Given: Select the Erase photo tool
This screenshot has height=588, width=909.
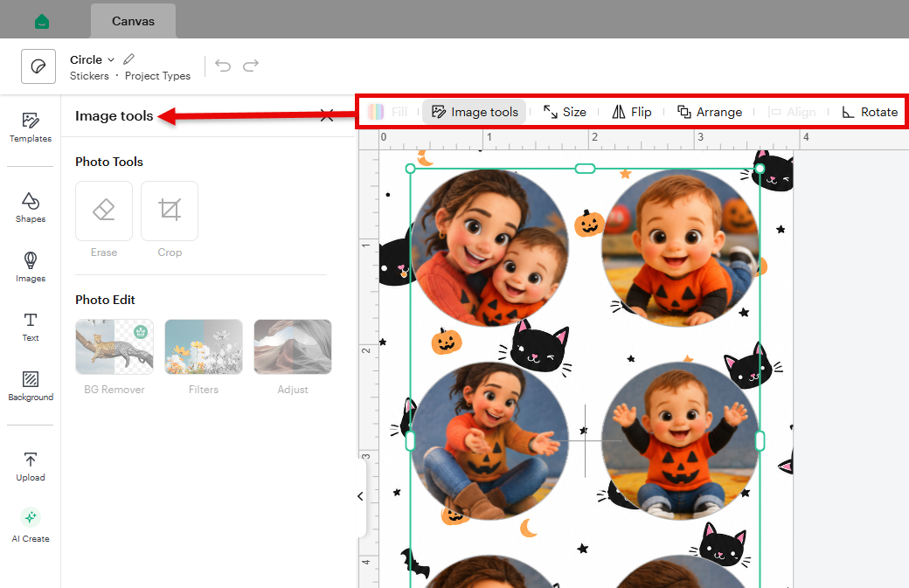Looking at the screenshot, I should point(104,211).
